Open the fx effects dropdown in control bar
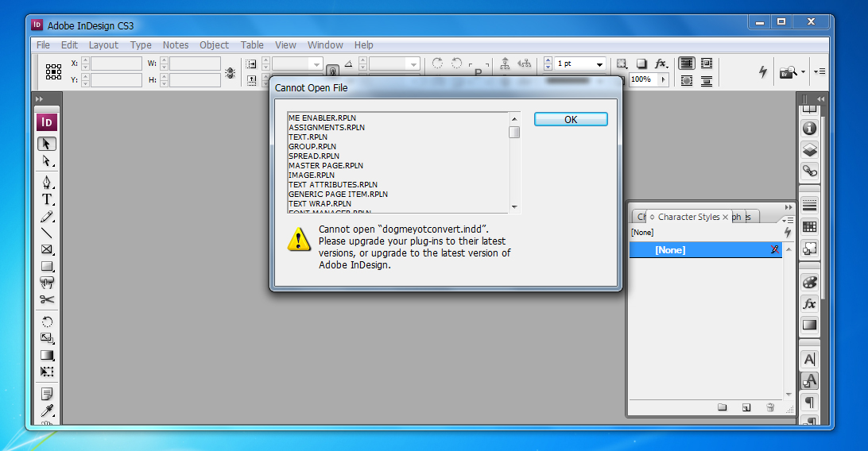 point(661,64)
